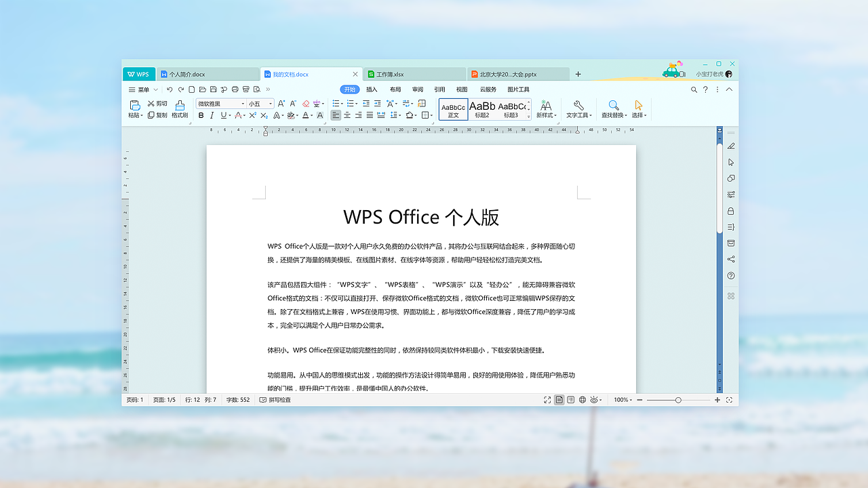868x488 pixels.
Task: Click the Save disk icon
Action: [213, 89]
